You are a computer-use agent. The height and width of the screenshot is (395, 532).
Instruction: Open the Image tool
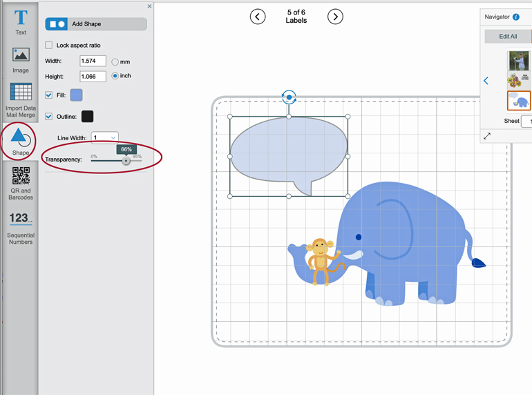tap(21, 60)
